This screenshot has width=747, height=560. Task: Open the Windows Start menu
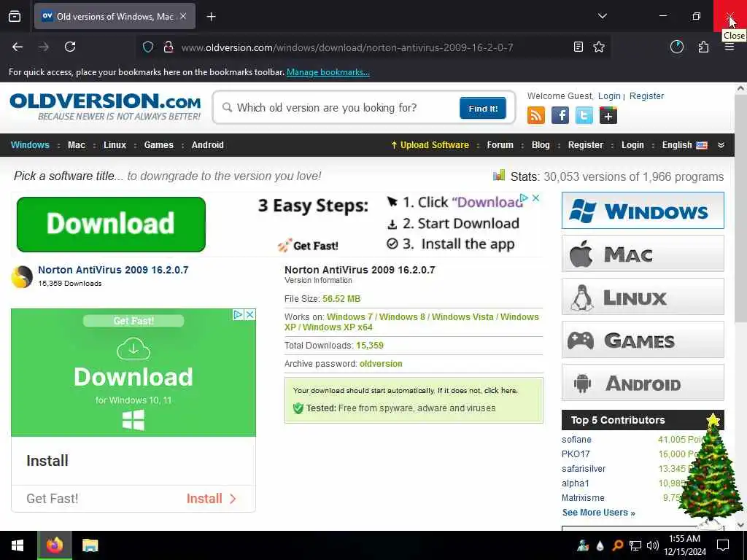point(18,545)
